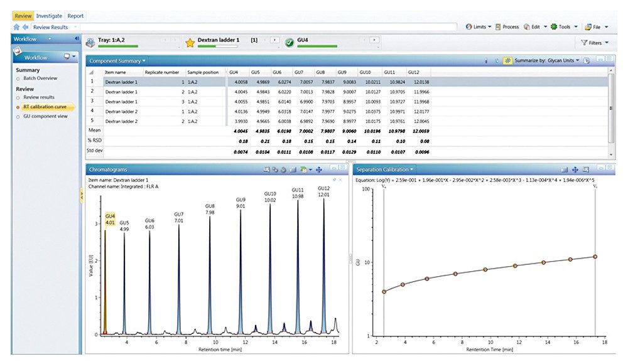This screenshot has width=628, height=364.
Task: Click the progress bar under Dextran ladder 1
Action: (217, 46)
